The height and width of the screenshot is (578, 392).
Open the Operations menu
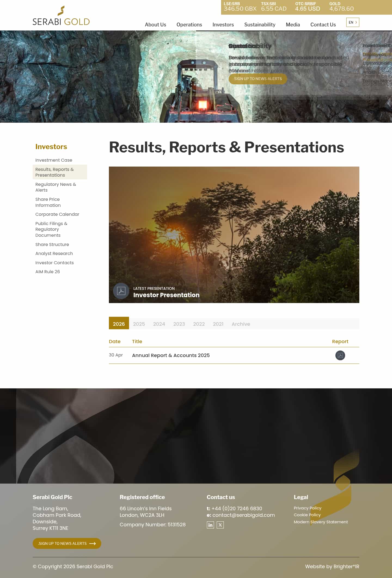point(189,24)
